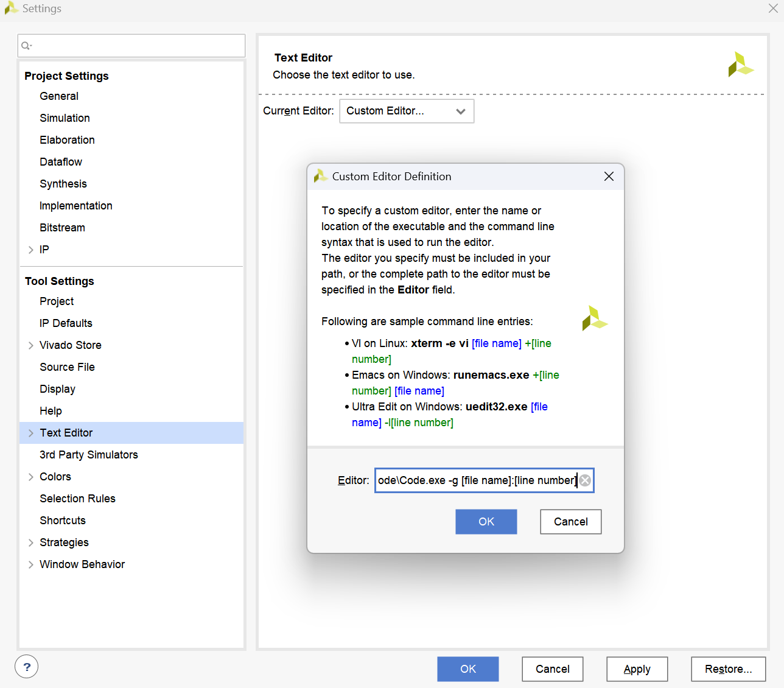Expand the Colors settings node

tap(31, 477)
